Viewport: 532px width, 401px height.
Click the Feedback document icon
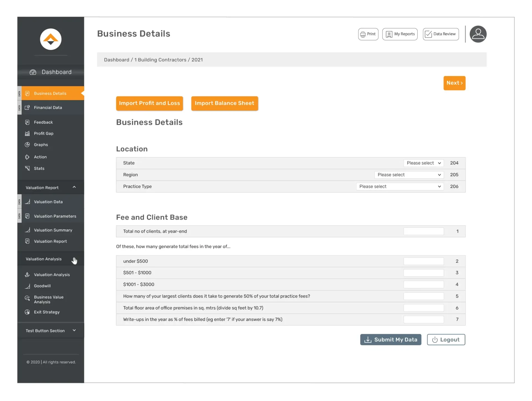(27, 122)
